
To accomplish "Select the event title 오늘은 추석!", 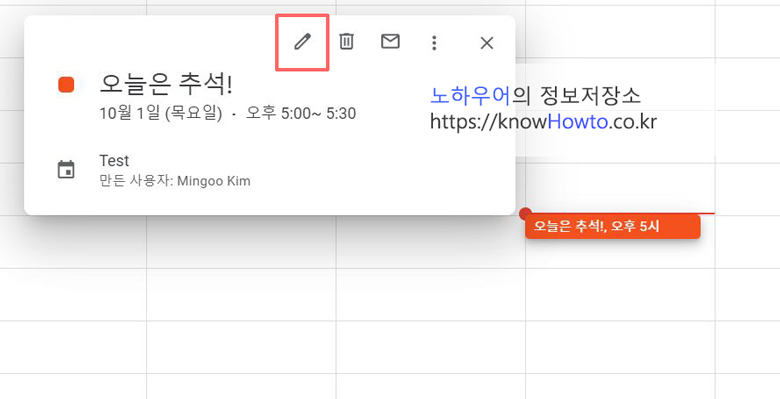I will point(166,85).
